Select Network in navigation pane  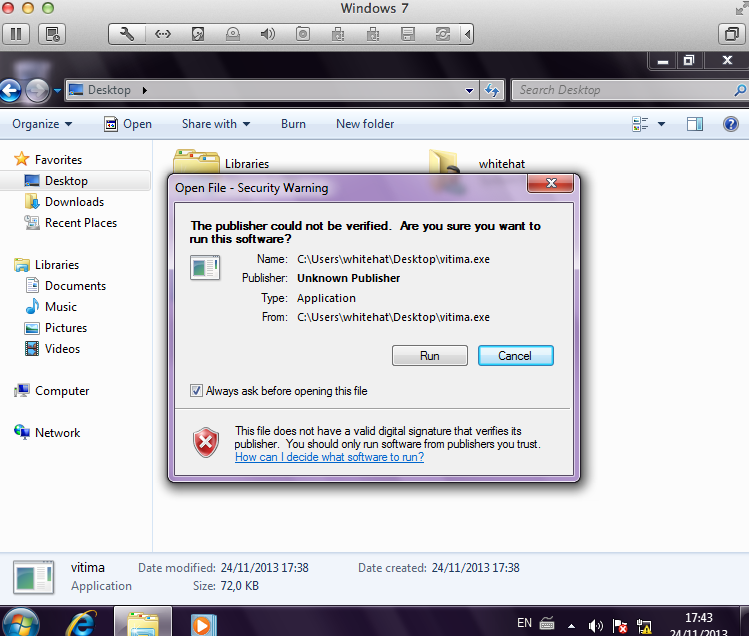click(47, 432)
